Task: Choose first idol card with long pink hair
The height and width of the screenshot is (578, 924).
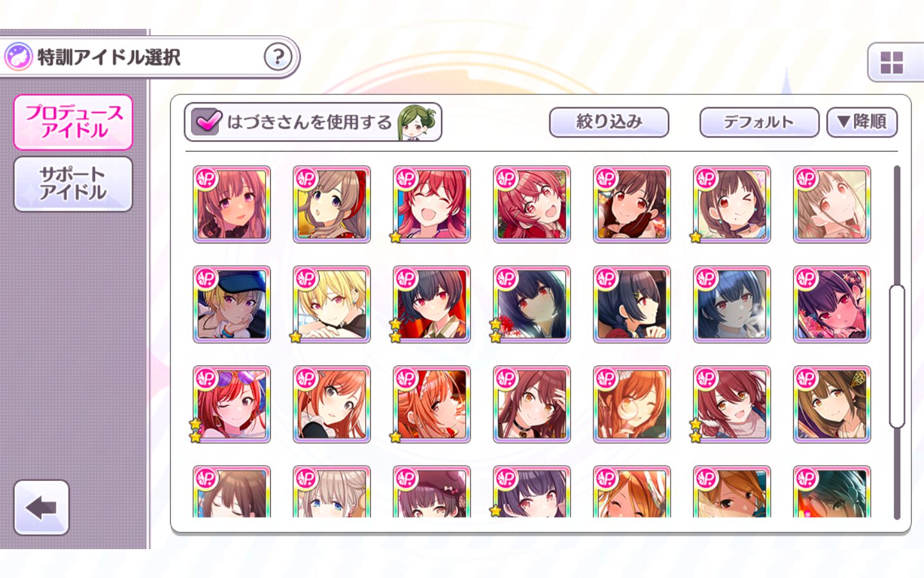Action: tap(232, 204)
